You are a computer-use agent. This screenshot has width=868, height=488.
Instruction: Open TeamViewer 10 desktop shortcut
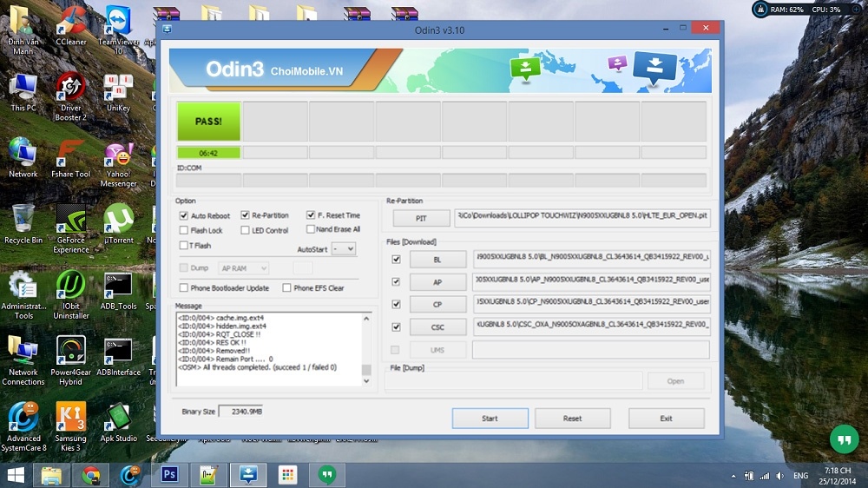coord(118,30)
